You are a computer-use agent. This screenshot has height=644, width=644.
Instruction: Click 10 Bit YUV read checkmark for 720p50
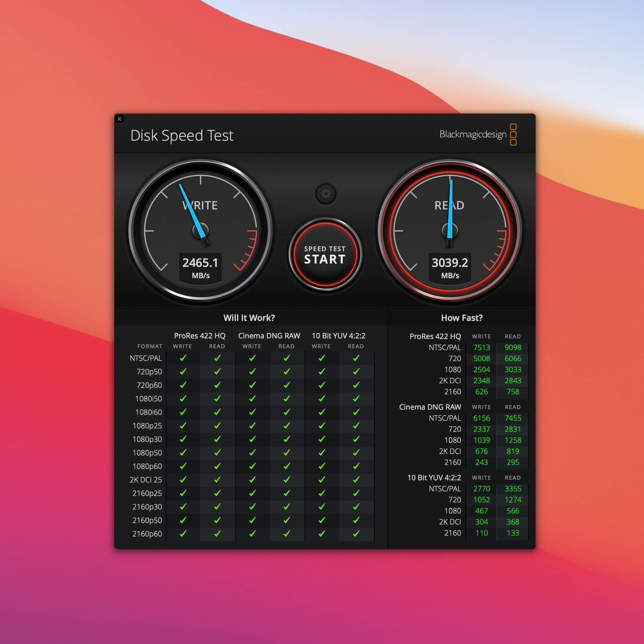[356, 371]
